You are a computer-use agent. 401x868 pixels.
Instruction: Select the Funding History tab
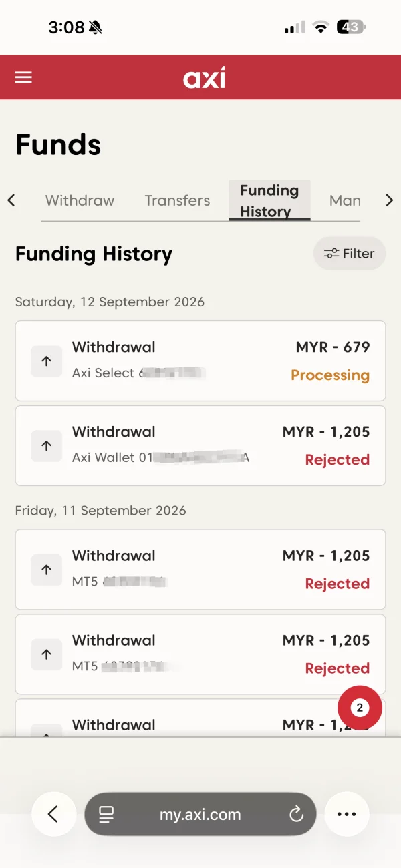tap(269, 200)
